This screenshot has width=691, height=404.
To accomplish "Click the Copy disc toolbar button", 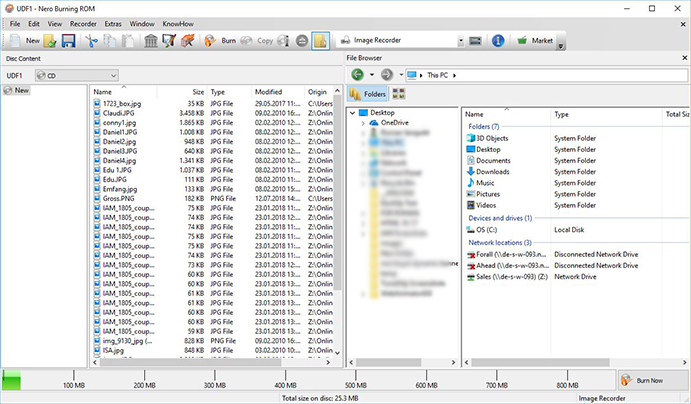I will 257,41.
